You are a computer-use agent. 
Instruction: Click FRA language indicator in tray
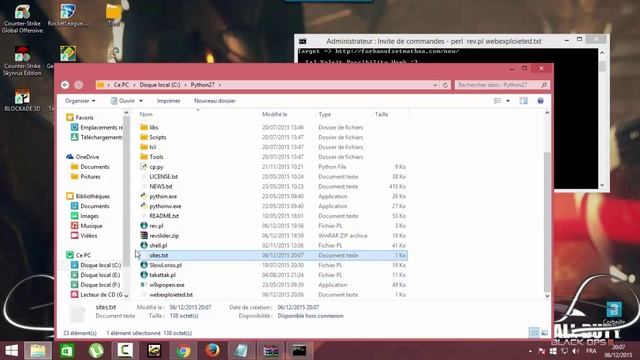(591, 351)
